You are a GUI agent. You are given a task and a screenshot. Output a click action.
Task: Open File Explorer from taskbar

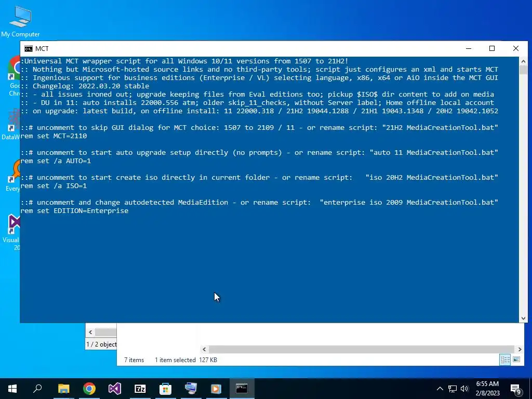(x=63, y=389)
